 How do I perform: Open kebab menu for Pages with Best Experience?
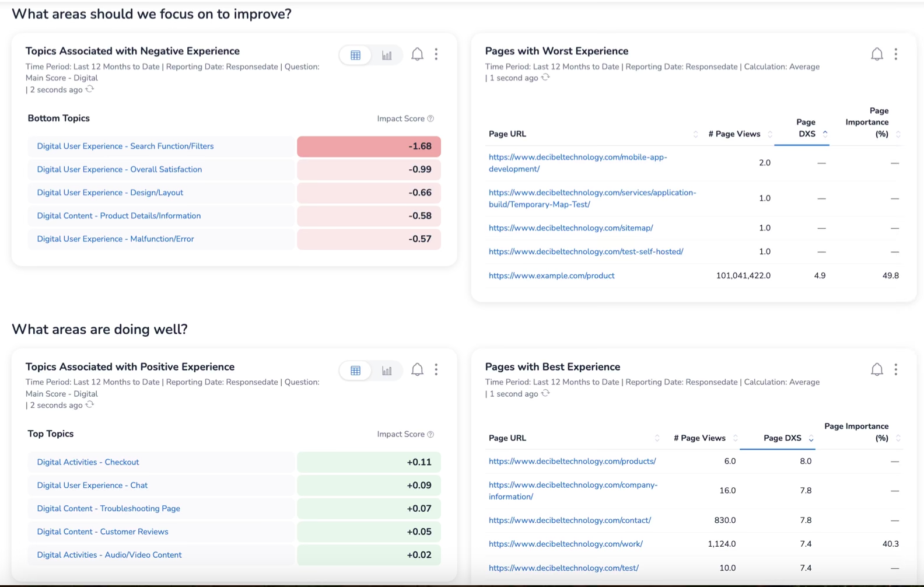(x=895, y=370)
